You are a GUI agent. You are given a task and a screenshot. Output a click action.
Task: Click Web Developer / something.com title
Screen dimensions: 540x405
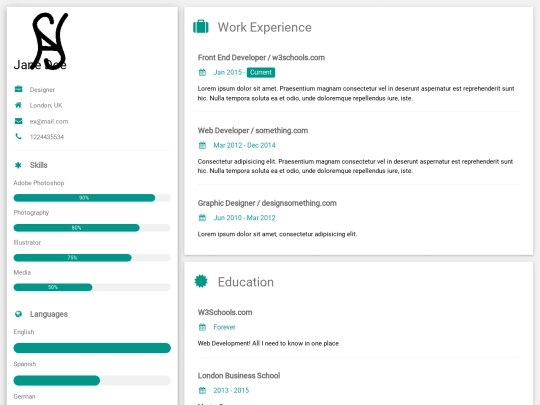[253, 131]
